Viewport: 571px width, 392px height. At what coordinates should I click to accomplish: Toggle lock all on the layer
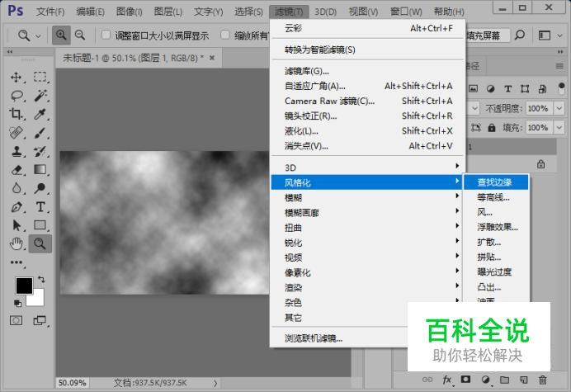point(492,128)
